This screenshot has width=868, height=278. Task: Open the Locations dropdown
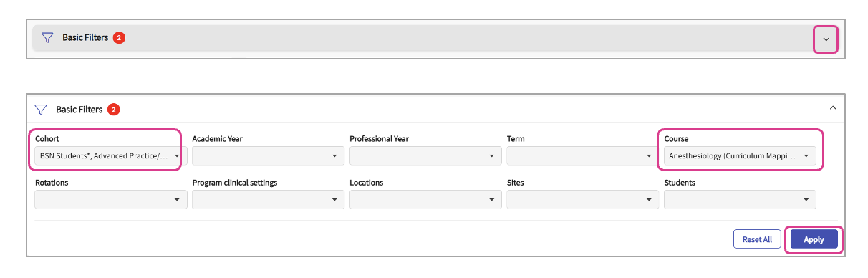point(425,199)
